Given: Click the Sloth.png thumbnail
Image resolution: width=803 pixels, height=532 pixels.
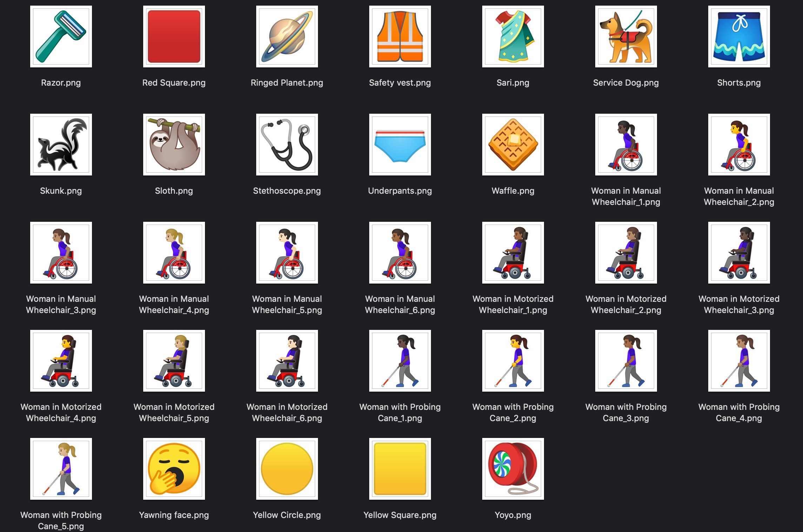Looking at the screenshot, I should 174,145.
